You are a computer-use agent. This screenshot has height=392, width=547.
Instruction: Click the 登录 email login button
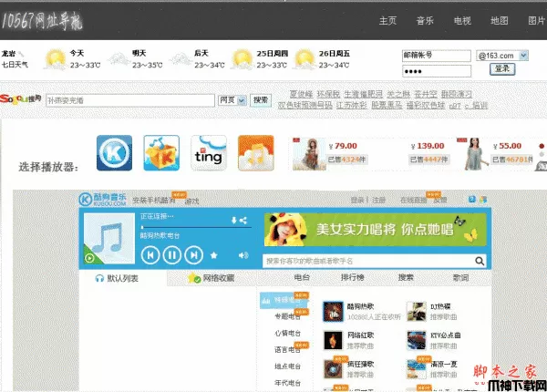[x=502, y=68]
